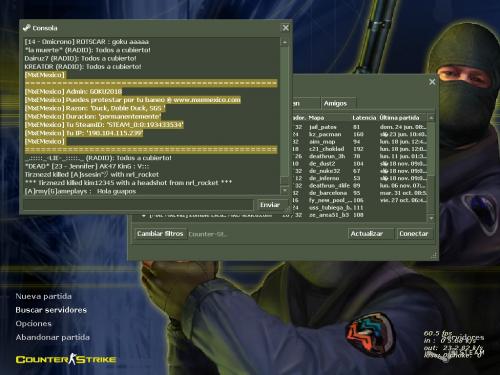
Task: Sort servers by Latencia column
Action: [x=364, y=118]
